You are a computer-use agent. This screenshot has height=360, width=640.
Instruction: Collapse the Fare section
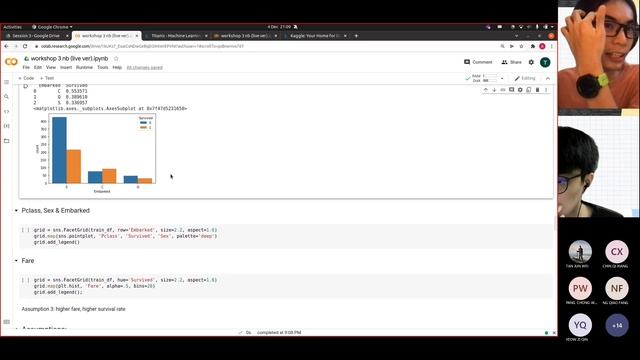click(x=16, y=260)
